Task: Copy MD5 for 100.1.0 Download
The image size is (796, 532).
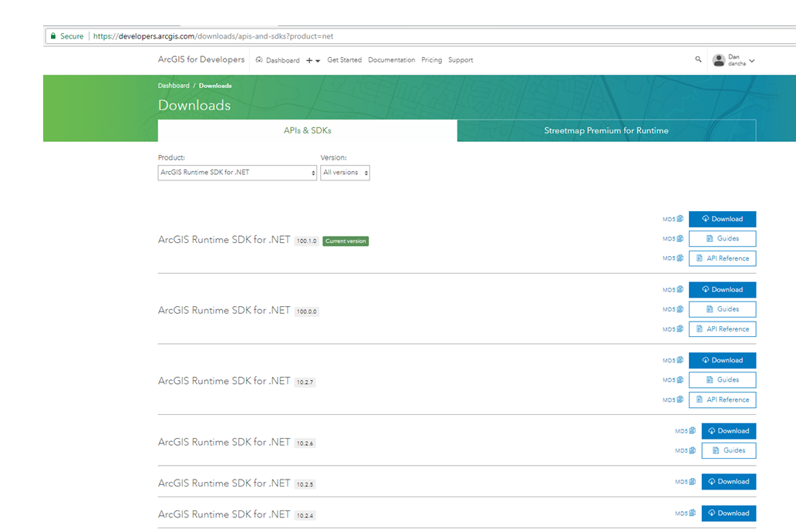Action: tap(673, 219)
